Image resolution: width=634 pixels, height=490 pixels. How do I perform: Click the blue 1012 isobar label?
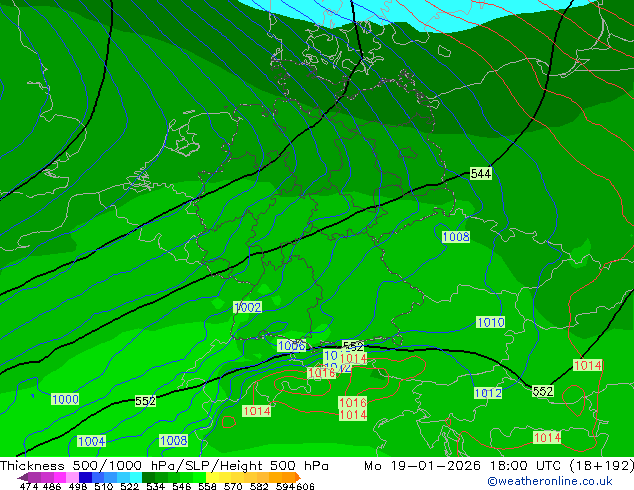[488, 393]
